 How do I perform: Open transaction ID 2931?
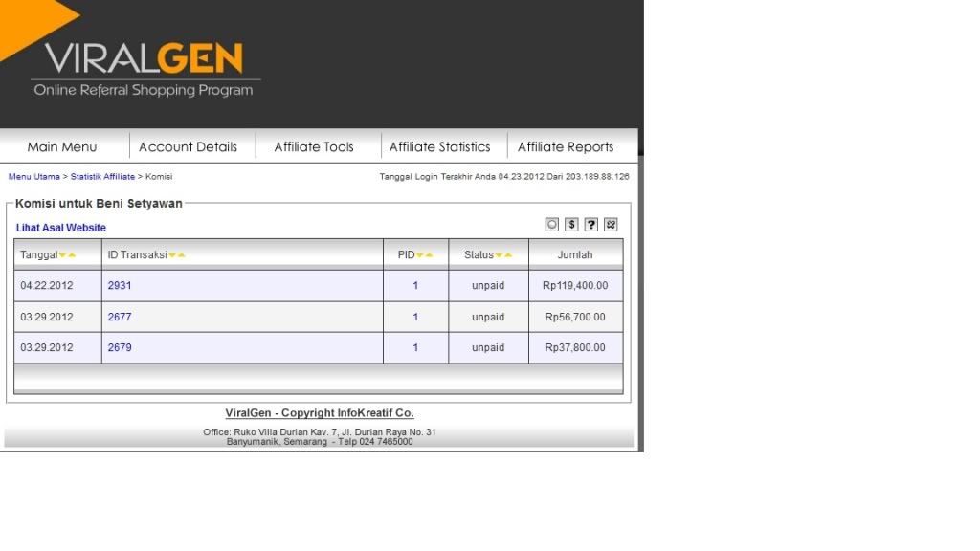pos(120,285)
